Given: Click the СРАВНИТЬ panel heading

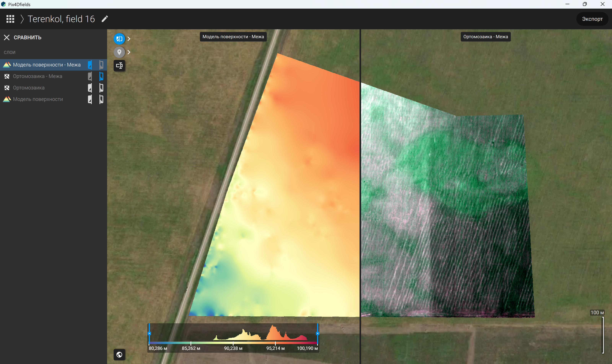Looking at the screenshot, I should [x=28, y=37].
